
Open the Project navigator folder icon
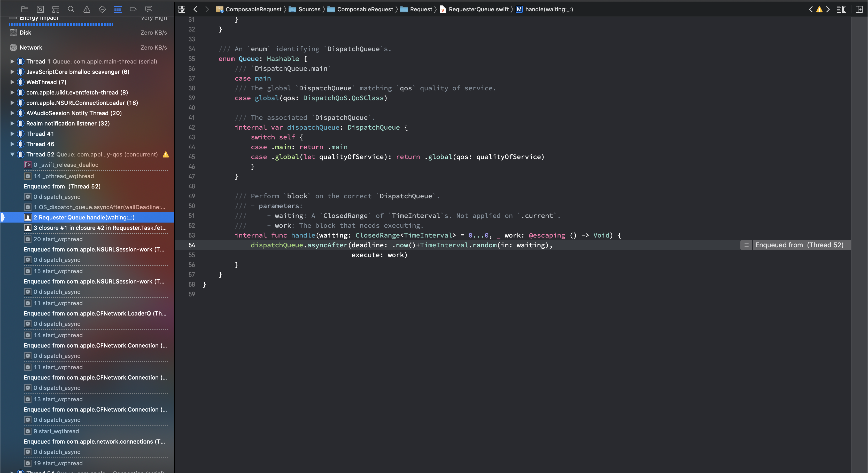(x=25, y=9)
